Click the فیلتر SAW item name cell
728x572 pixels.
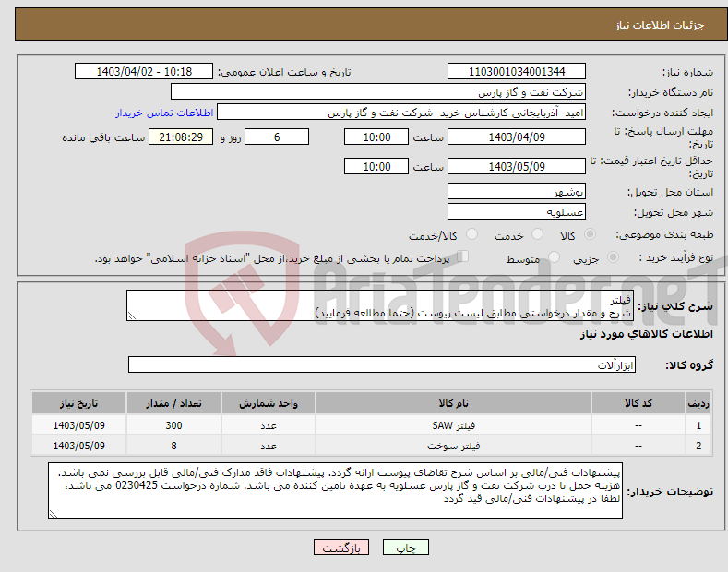(453, 425)
